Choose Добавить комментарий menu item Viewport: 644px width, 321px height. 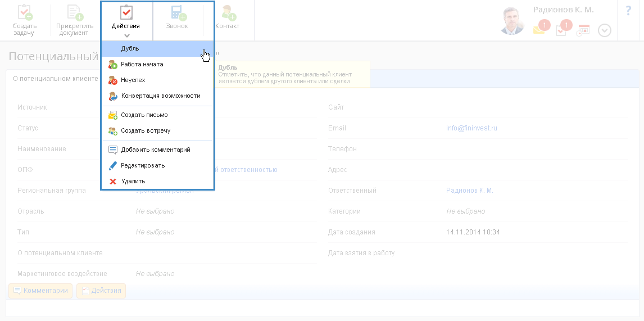157,150
